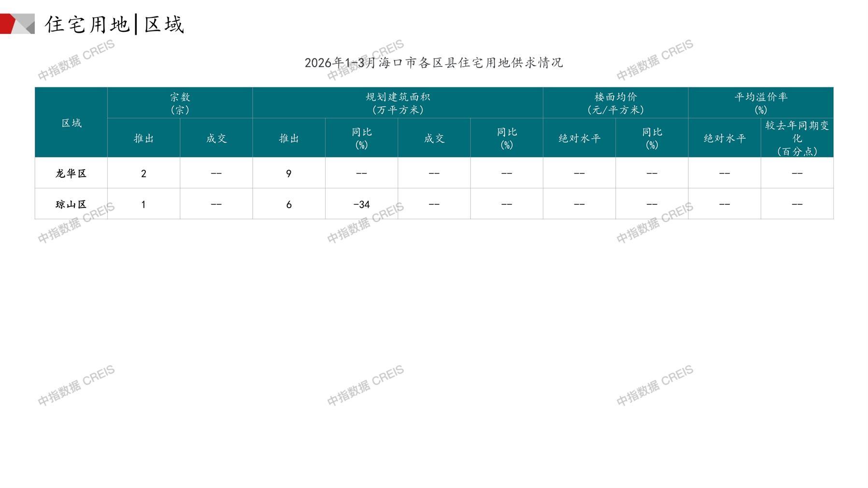Click the -34 value in 琼山区 row

(x=361, y=204)
